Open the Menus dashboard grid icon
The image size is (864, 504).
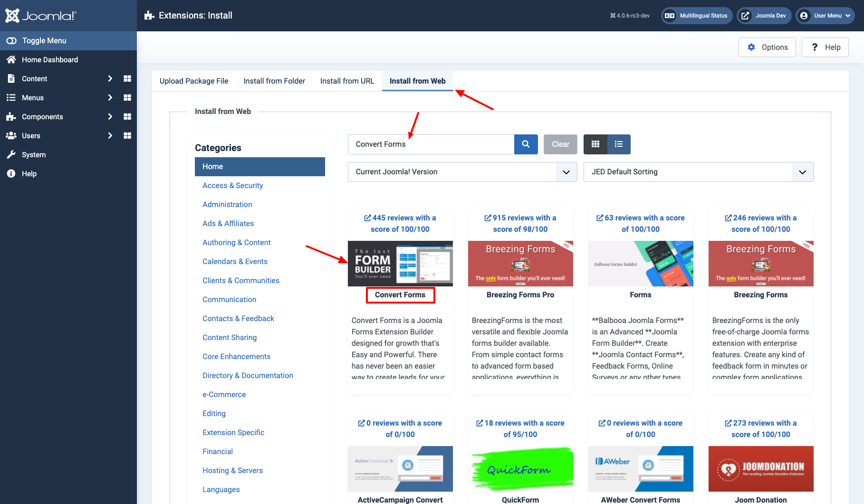tap(127, 98)
